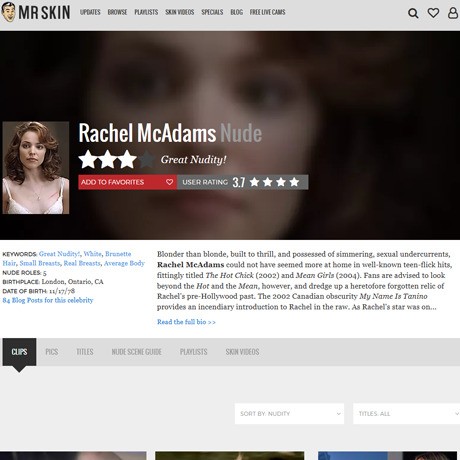Expand the Sort By: Nudity dropdown
Viewport: 460px width, 460px height.
(x=289, y=414)
